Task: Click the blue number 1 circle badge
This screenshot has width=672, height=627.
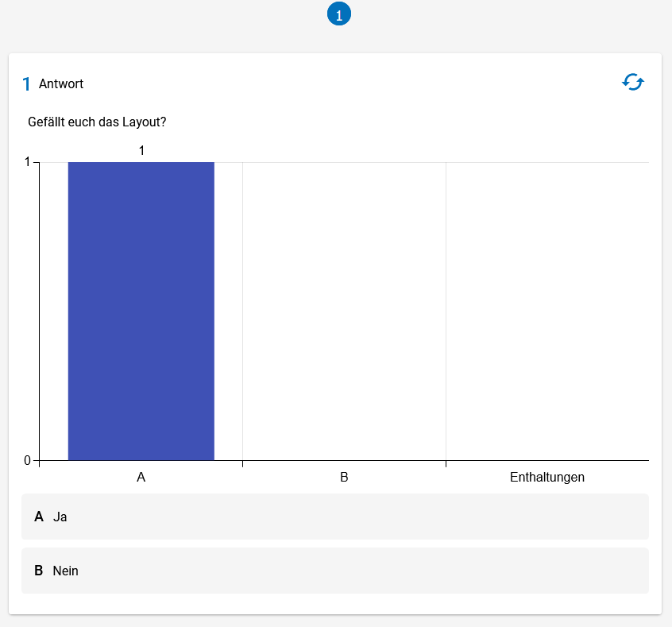Action: tap(339, 14)
